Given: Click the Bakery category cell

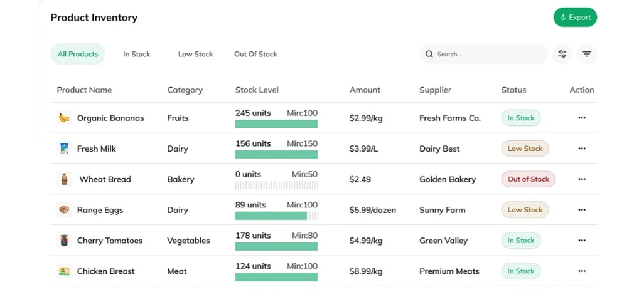Looking at the screenshot, I should click(181, 179).
